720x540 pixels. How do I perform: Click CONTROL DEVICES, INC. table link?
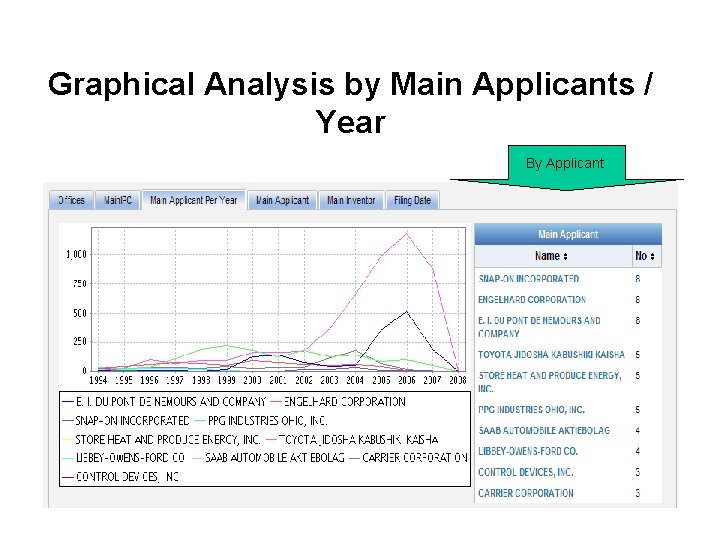point(526,472)
